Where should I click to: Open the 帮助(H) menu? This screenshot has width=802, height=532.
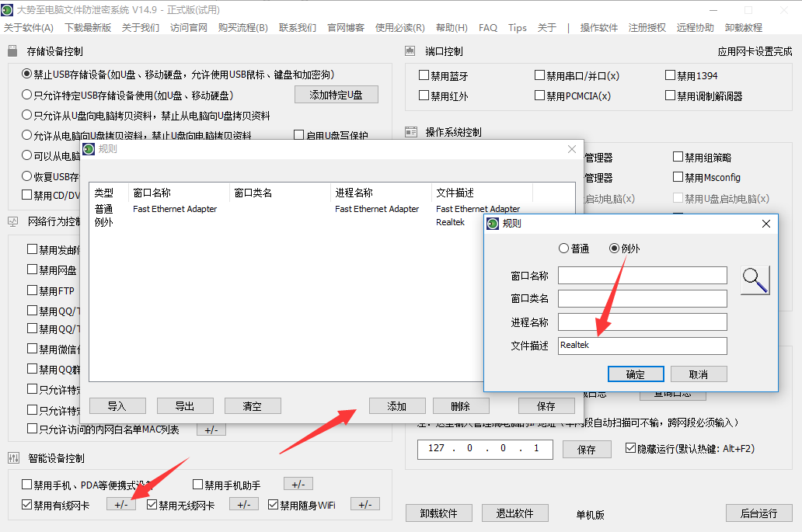452,27
